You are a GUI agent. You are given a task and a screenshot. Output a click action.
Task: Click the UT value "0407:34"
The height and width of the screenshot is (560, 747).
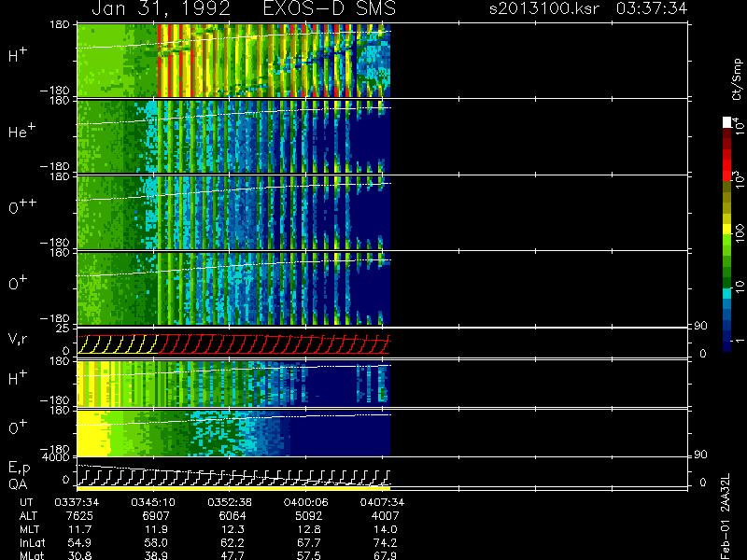(382, 502)
